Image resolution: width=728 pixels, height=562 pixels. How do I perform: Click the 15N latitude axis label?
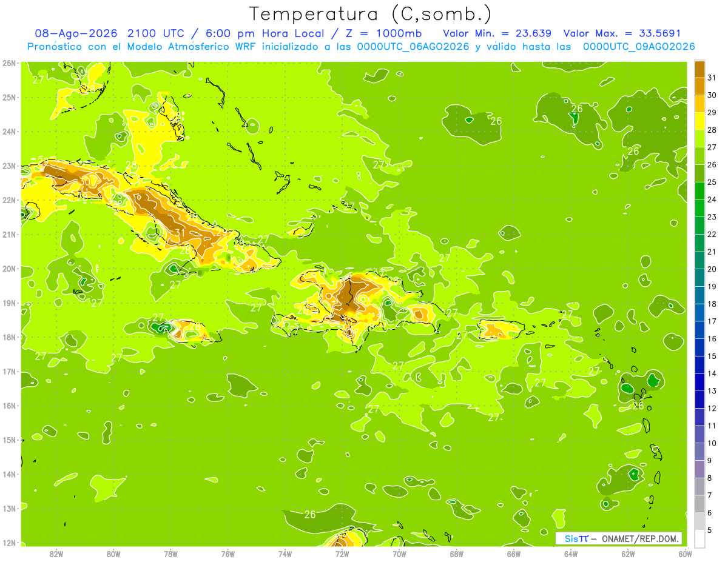point(9,440)
